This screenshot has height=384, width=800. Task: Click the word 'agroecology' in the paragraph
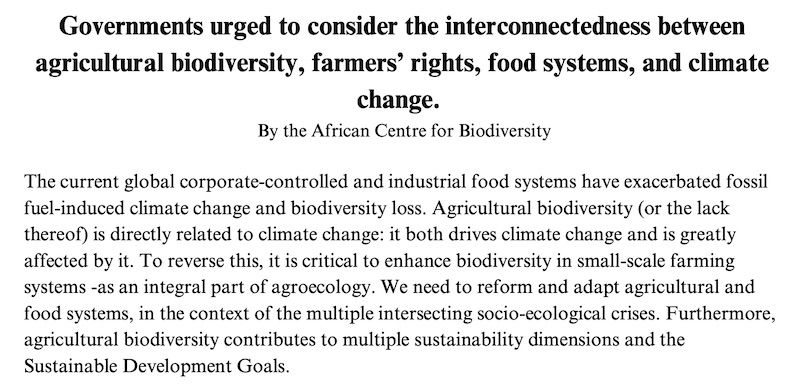(318, 288)
